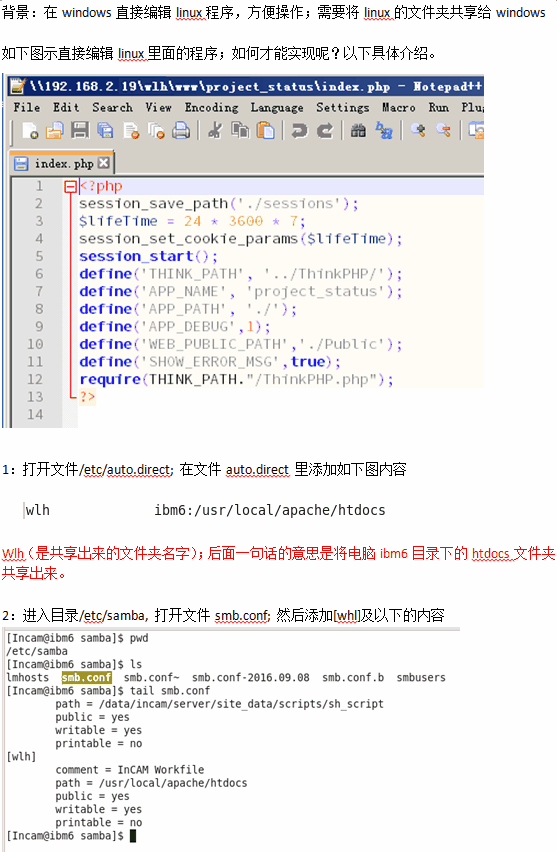Open the Language menu
This screenshot has height=852, width=557.
pyautogui.click(x=277, y=108)
